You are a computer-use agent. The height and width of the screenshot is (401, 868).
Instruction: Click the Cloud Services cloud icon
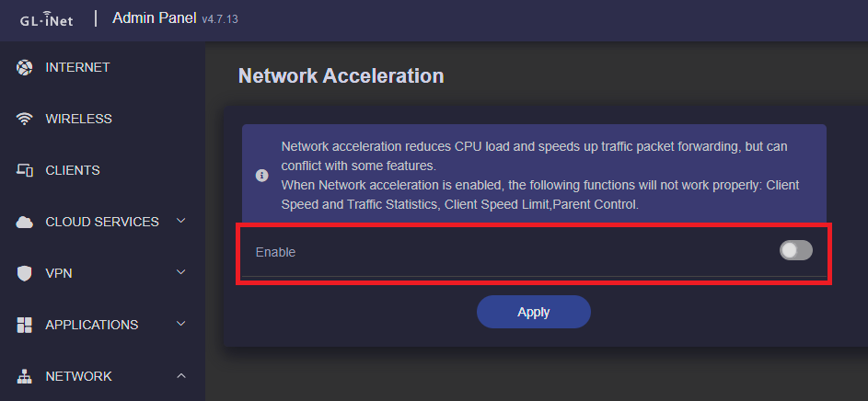tap(25, 222)
